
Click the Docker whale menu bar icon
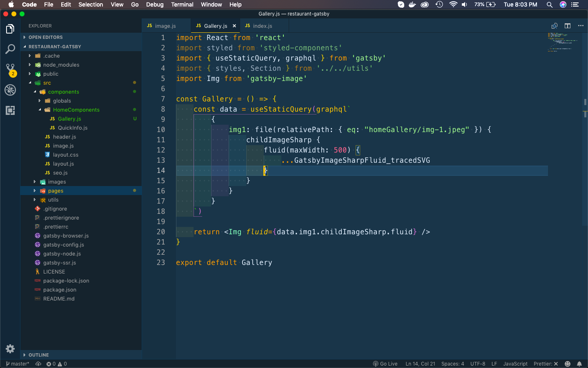(x=412, y=4)
